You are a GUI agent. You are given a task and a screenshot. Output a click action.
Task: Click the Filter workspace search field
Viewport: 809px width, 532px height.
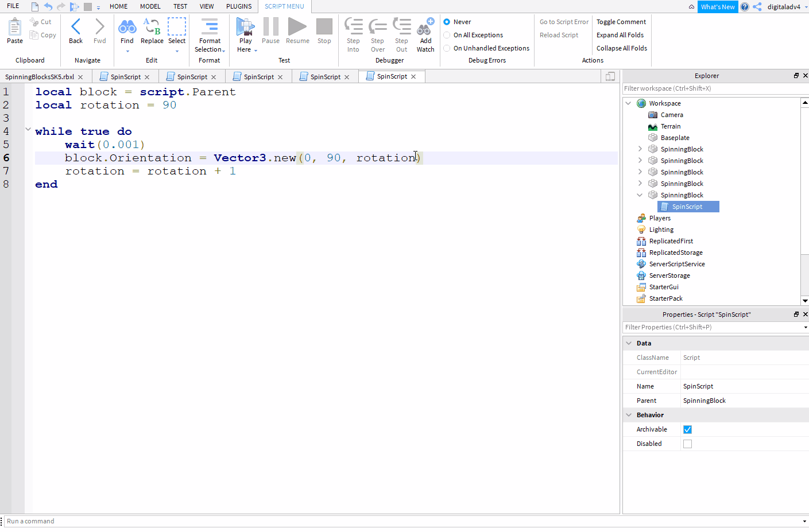pos(715,88)
